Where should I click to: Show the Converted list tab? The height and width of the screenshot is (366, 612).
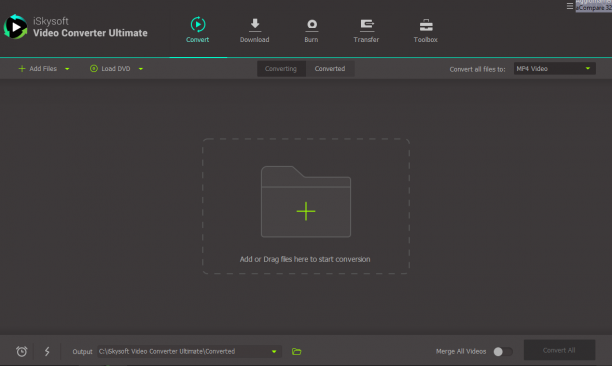click(330, 69)
